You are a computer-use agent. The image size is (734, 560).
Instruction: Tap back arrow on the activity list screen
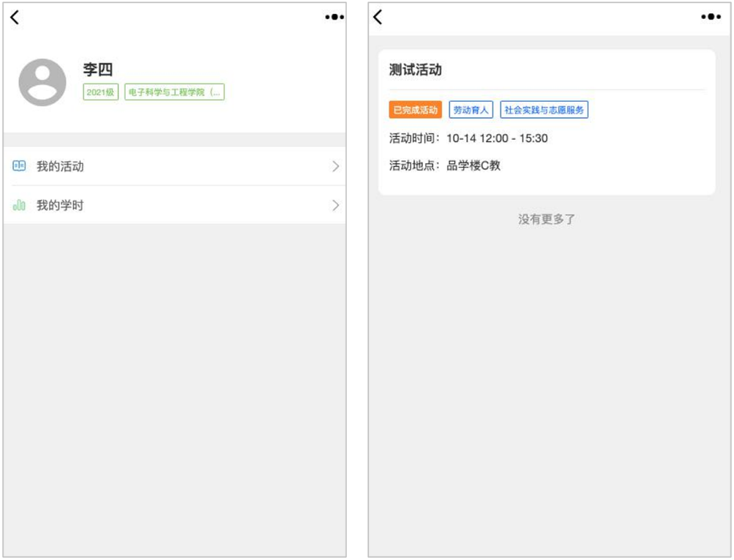coord(378,18)
